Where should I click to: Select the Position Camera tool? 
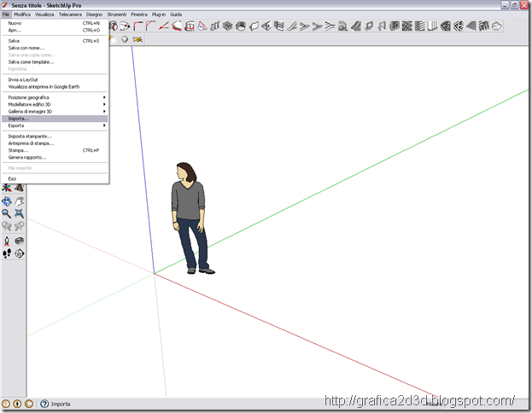point(7,241)
